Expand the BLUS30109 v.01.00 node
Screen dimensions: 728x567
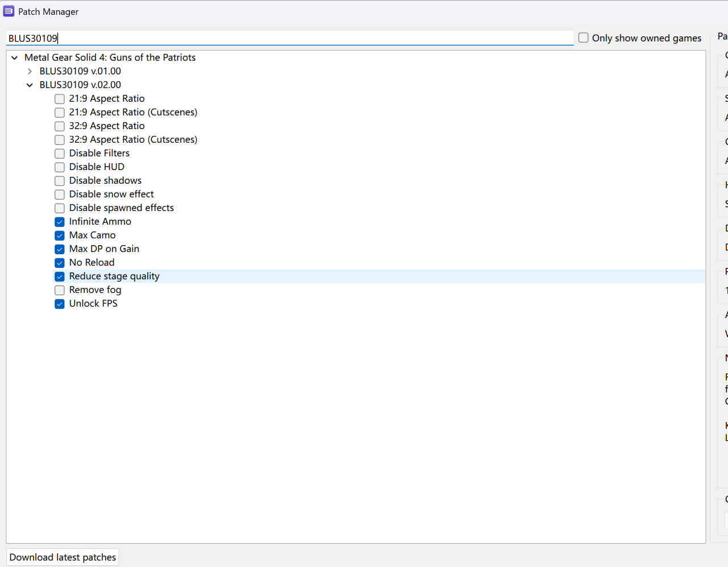click(x=30, y=71)
